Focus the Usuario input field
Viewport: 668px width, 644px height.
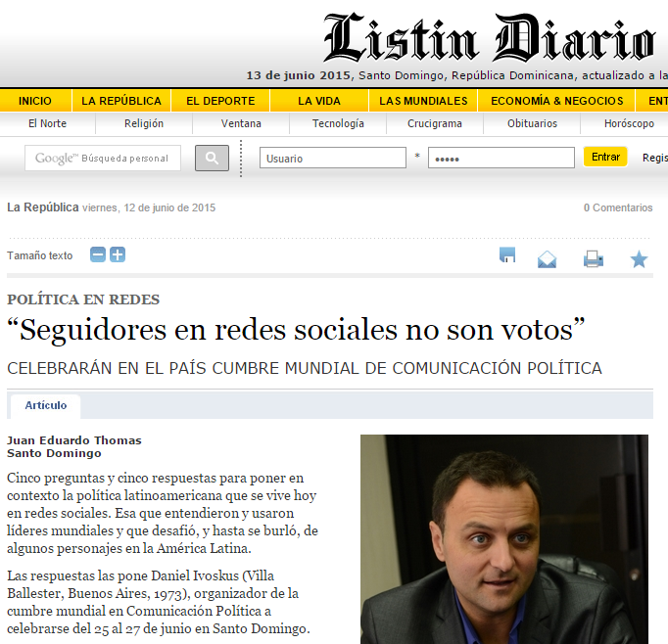(x=333, y=158)
